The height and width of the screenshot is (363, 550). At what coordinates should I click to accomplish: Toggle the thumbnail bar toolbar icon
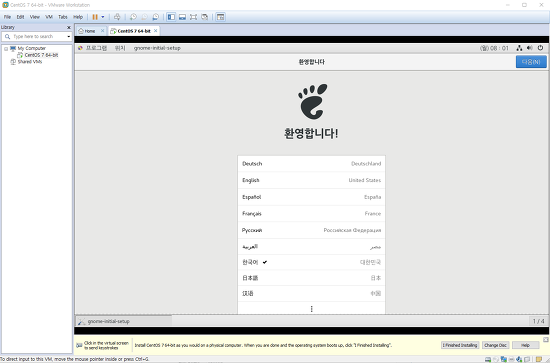(x=182, y=17)
